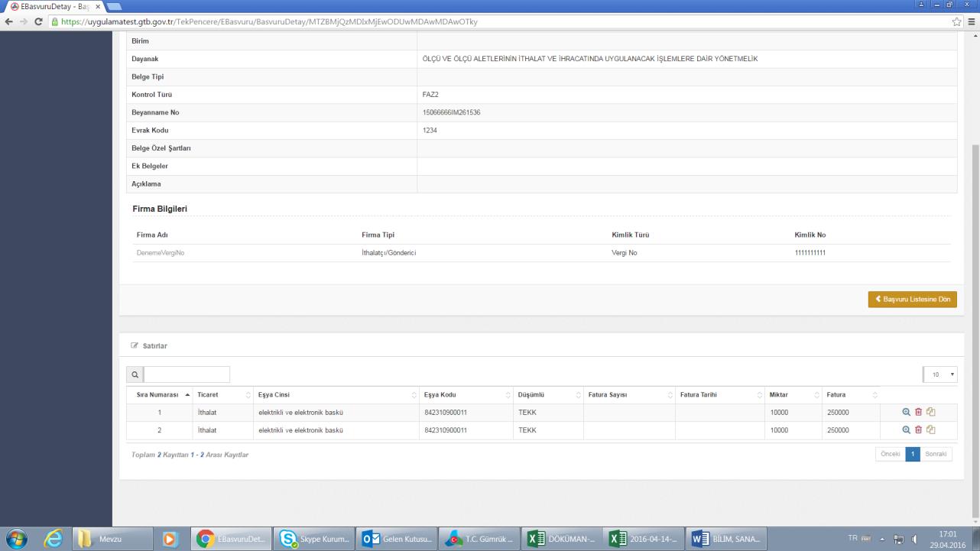Screen dimensions: 980x551
Task: Click Başvuru Listesine Dön button
Action: [913, 300]
